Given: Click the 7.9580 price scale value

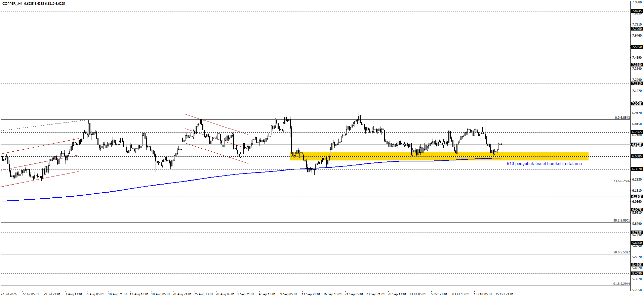Looking at the screenshot, I should (637, 2).
